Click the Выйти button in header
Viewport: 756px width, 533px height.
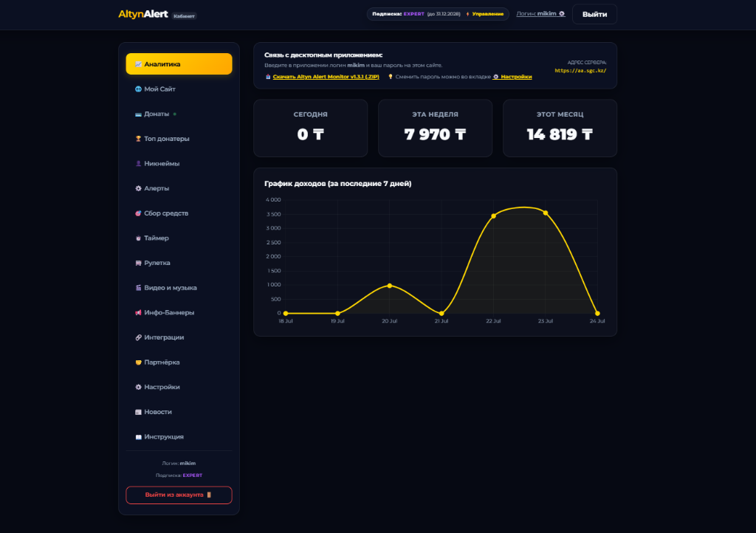(594, 15)
